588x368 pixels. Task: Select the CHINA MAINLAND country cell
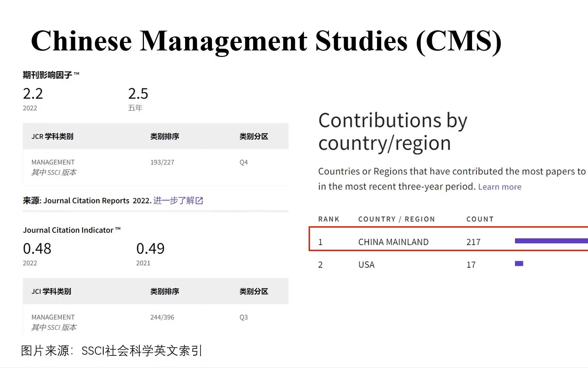pos(393,242)
